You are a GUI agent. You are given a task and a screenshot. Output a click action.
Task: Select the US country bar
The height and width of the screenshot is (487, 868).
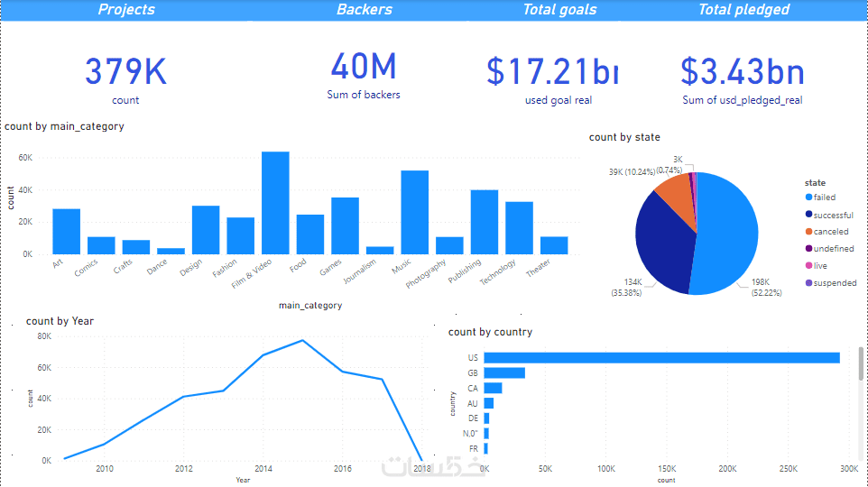coord(661,358)
